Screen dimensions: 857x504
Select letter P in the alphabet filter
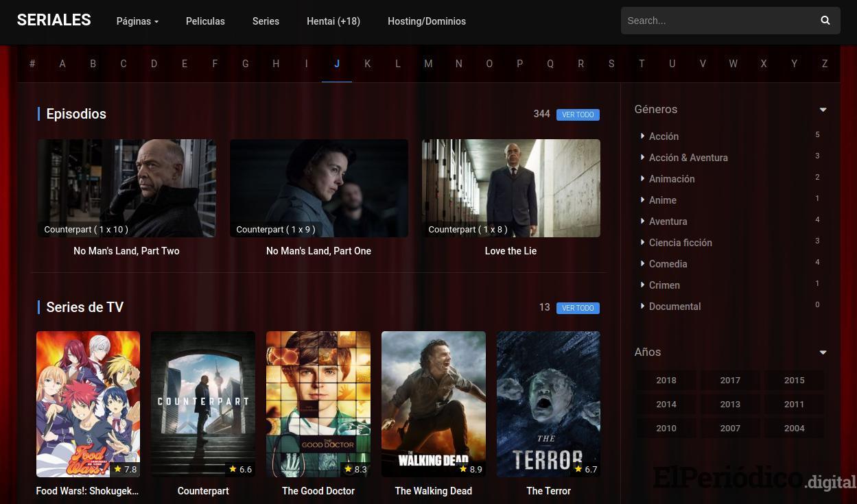(x=519, y=64)
